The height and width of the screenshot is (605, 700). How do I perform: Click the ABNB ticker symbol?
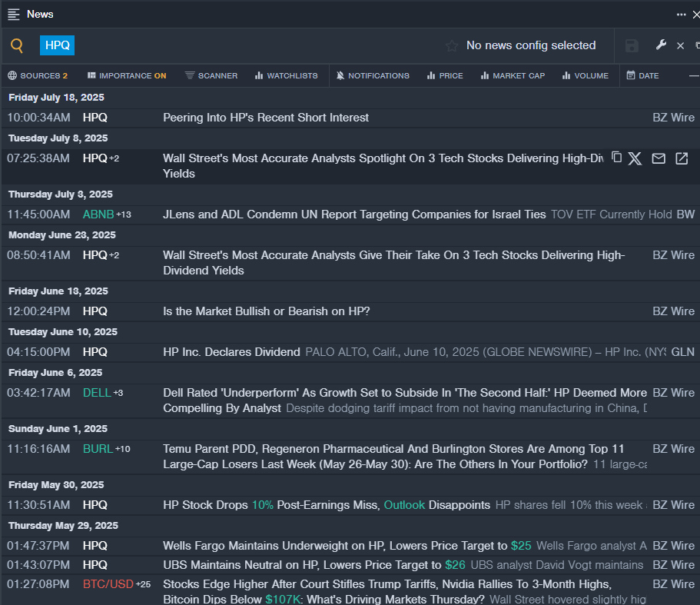(x=98, y=214)
